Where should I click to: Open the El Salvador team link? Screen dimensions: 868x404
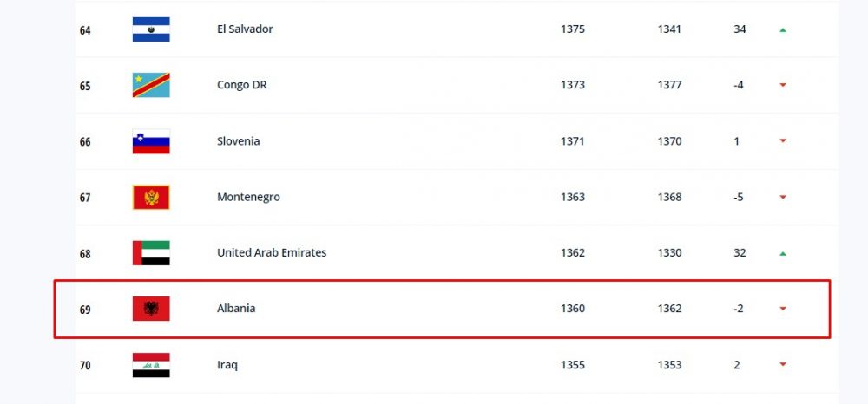coord(245,29)
